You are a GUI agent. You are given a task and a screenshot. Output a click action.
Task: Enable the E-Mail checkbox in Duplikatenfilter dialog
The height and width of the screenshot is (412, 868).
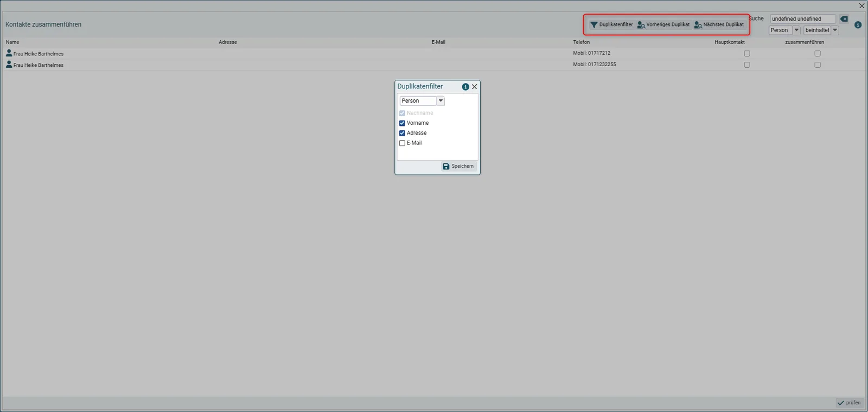click(x=402, y=143)
